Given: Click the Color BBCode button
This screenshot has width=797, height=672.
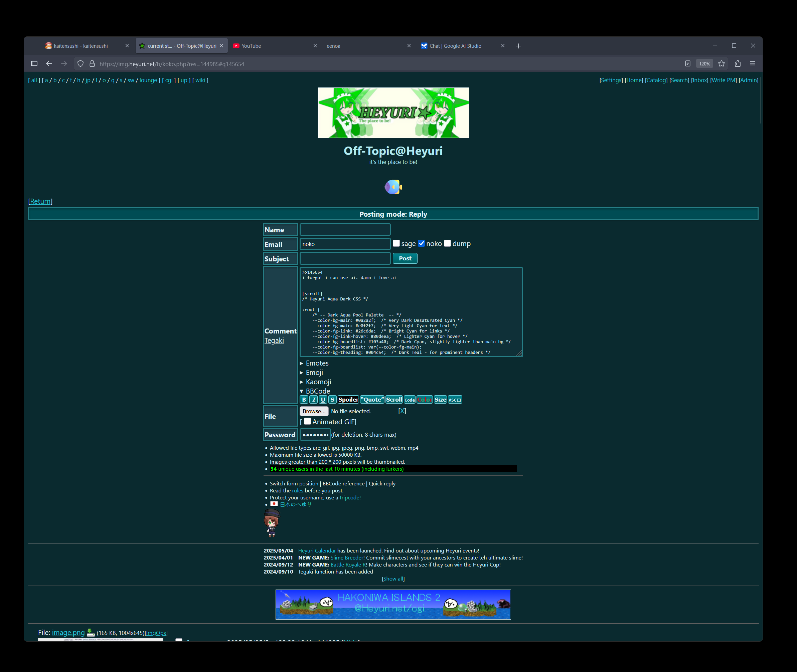Looking at the screenshot, I should (424, 400).
